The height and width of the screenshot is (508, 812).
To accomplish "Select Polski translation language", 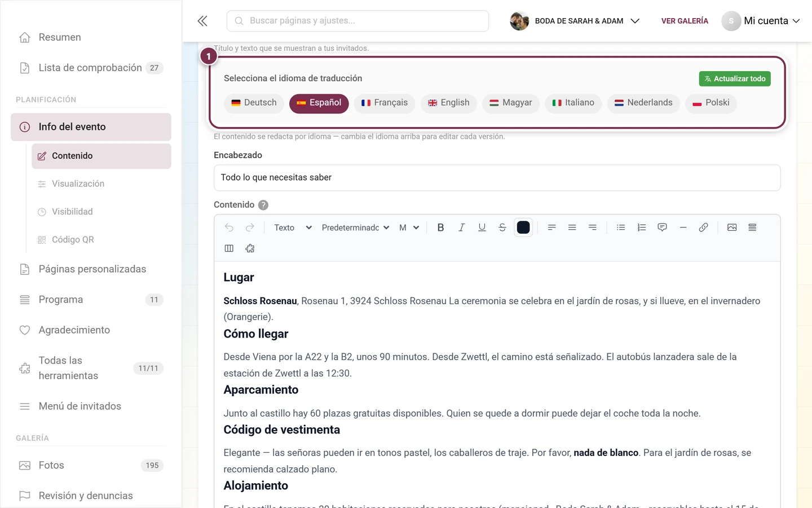I will (711, 103).
